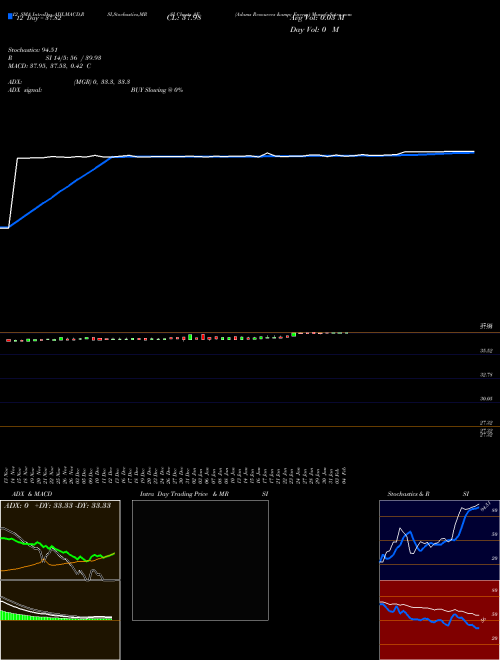Click the "(MGR) 0, 33.3, 33.3" ADX values
500x660 pixels.
tap(101, 82)
